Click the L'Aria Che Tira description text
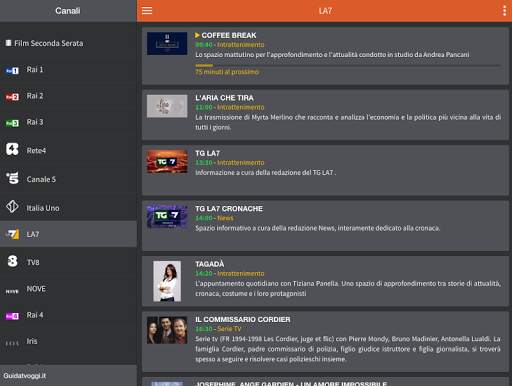This screenshot has width=512, height=386. click(x=348, y=122)
